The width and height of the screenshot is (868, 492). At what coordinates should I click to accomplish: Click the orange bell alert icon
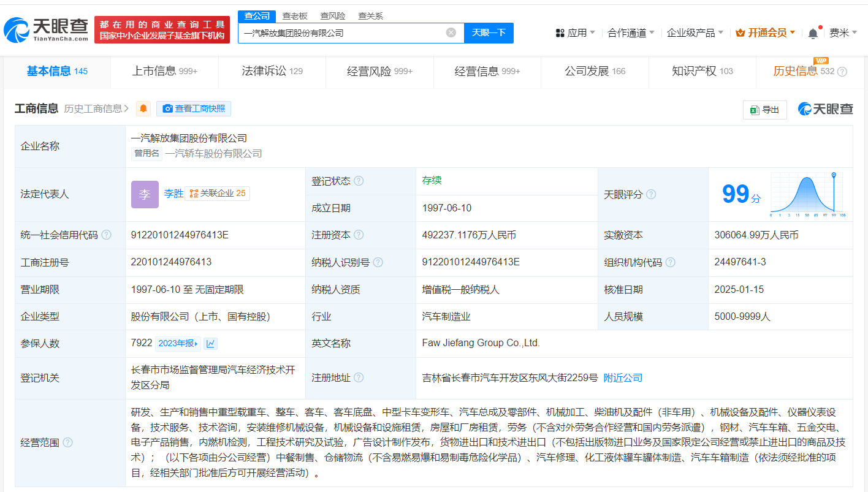[x=143, y=109]
